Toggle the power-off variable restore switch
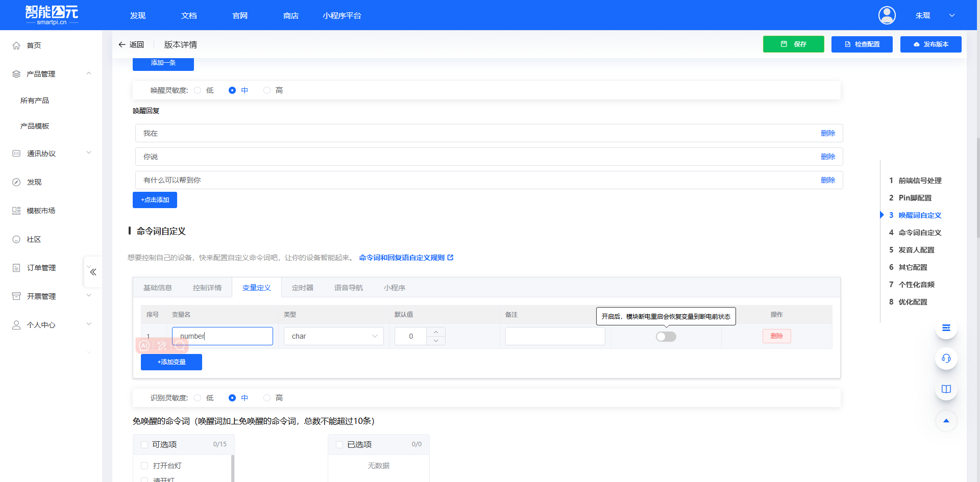 pos(666,337)
